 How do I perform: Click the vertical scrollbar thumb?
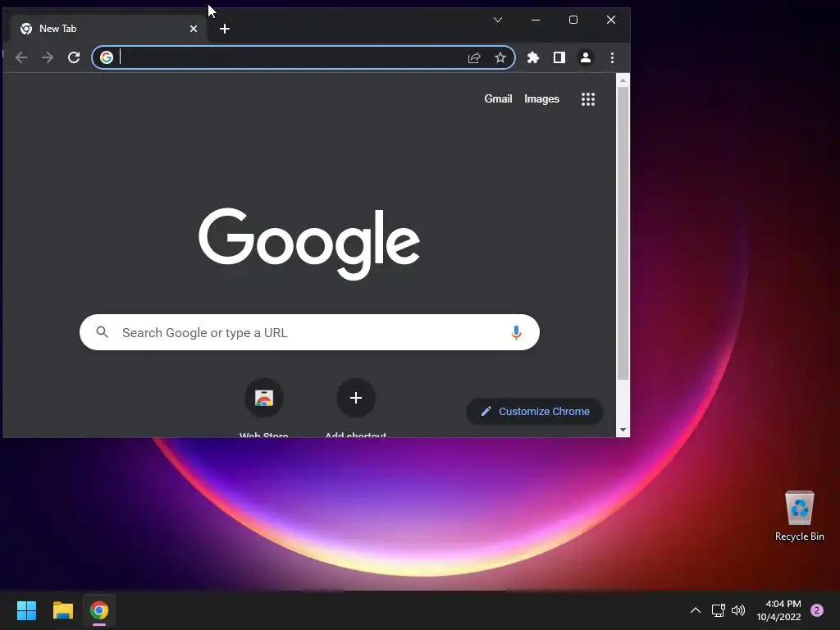pyautogui.click(x=623, y=234)
